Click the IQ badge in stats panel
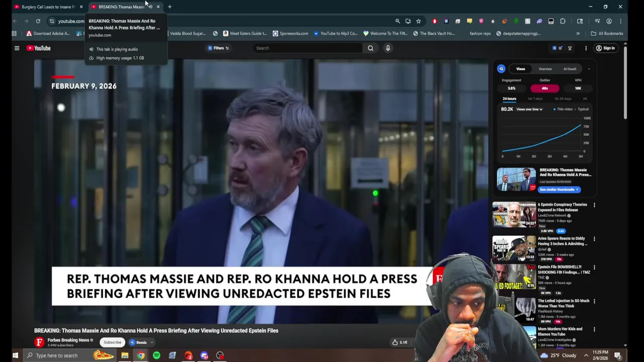 [x=501, y=69]
